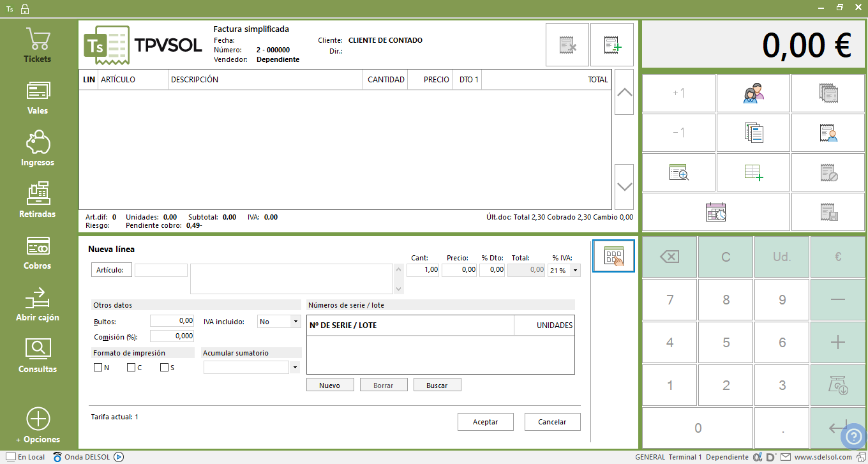Screen dimensions: 868x464
Task: Open the blue help question mark
Action: tap(853, 437)
